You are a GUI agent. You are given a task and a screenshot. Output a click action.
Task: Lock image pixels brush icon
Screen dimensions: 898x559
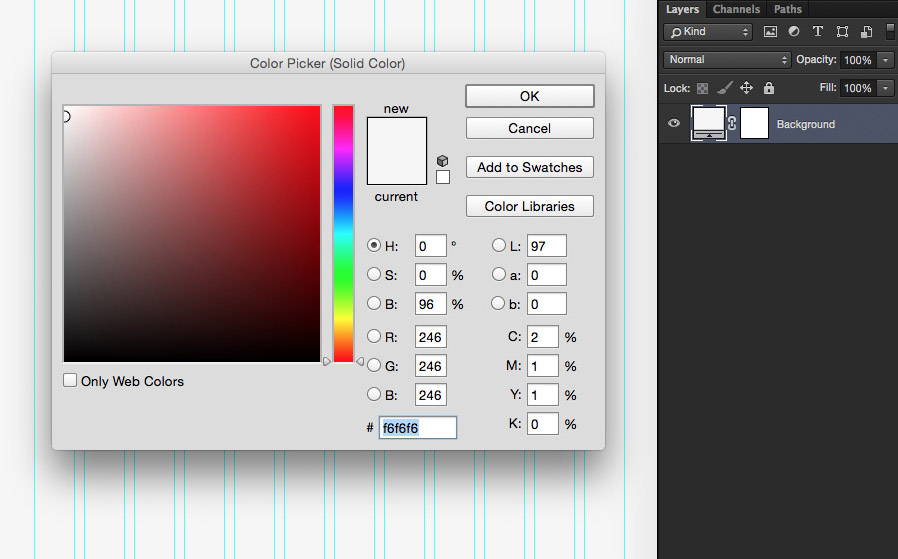point(724,88)
